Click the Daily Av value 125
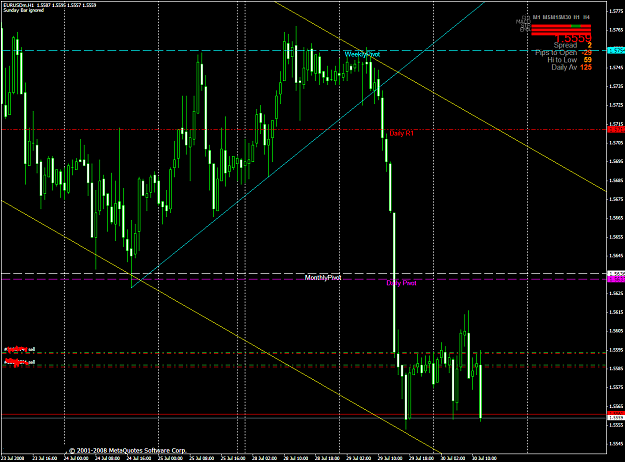This screenshot has width=625, height=462. pos(586,67)
